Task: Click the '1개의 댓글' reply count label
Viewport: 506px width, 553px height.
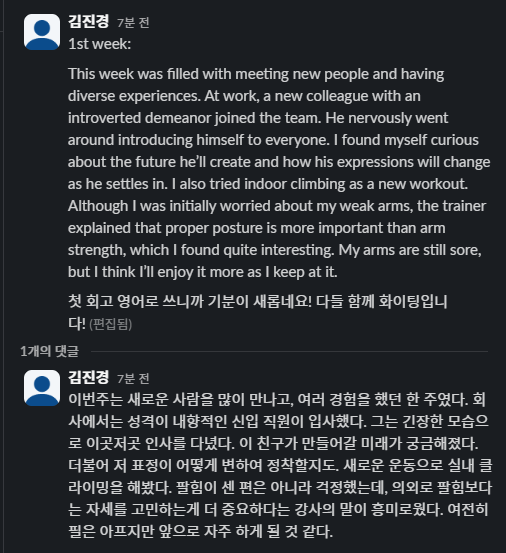Action: coord(49,351)
